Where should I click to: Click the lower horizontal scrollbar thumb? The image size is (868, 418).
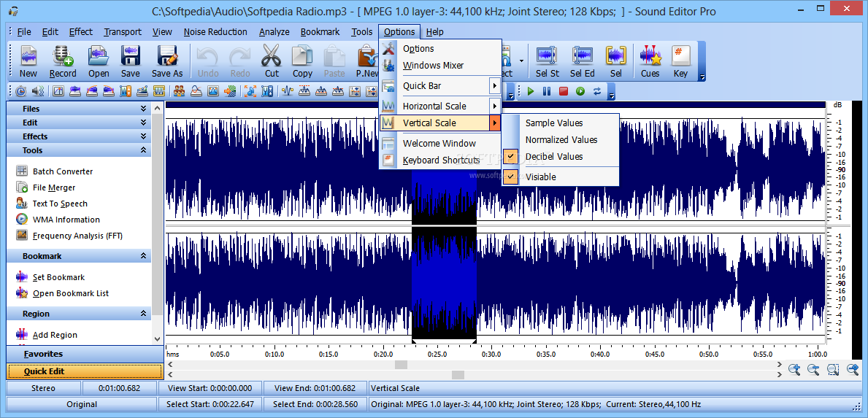pyautogui.click(x=458, y=375)
